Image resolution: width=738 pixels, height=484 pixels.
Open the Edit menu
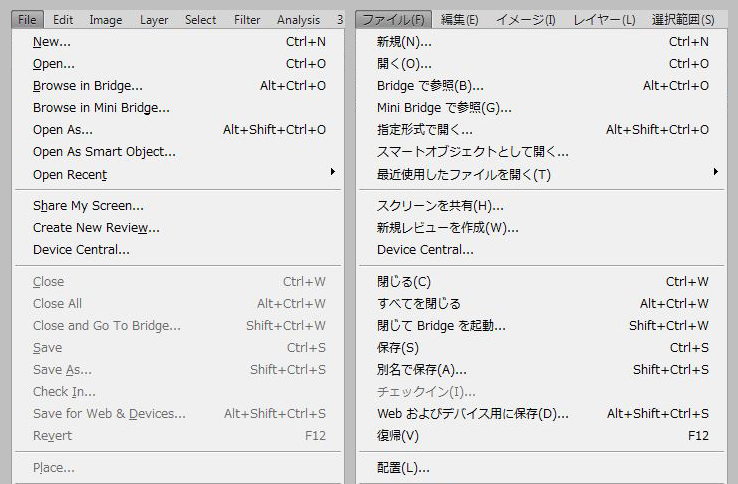coord(63,20)
